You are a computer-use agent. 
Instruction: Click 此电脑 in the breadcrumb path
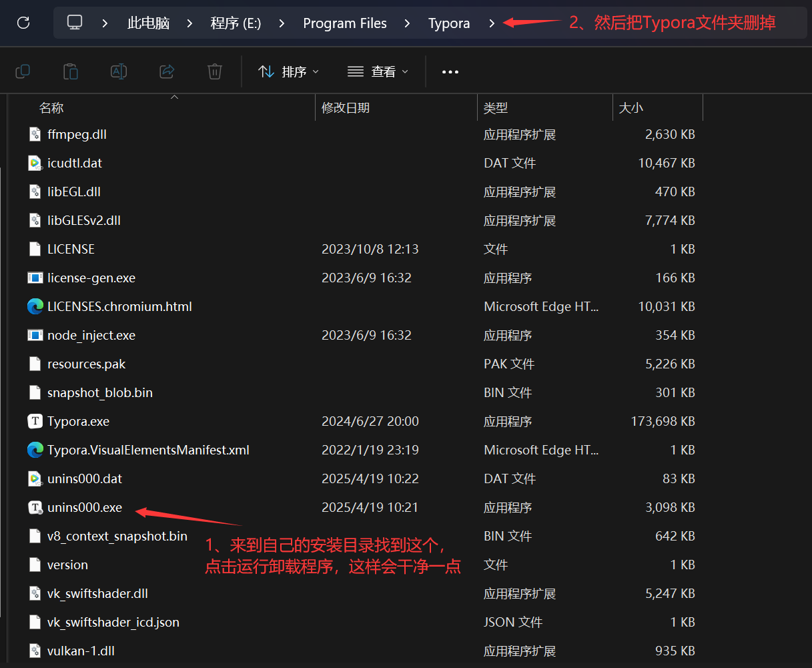click(148, 23)
